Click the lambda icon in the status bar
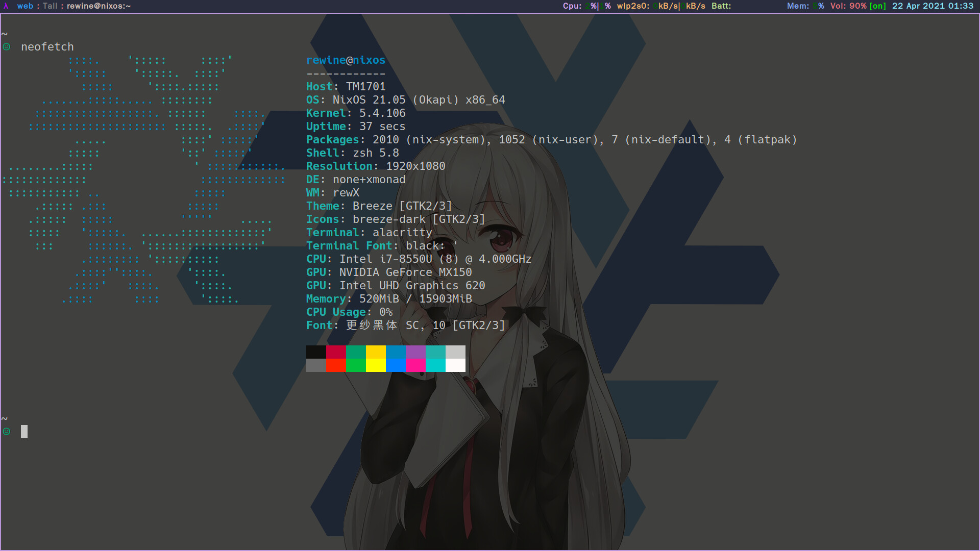Screen dimensions: 980x551 [6, 6]
